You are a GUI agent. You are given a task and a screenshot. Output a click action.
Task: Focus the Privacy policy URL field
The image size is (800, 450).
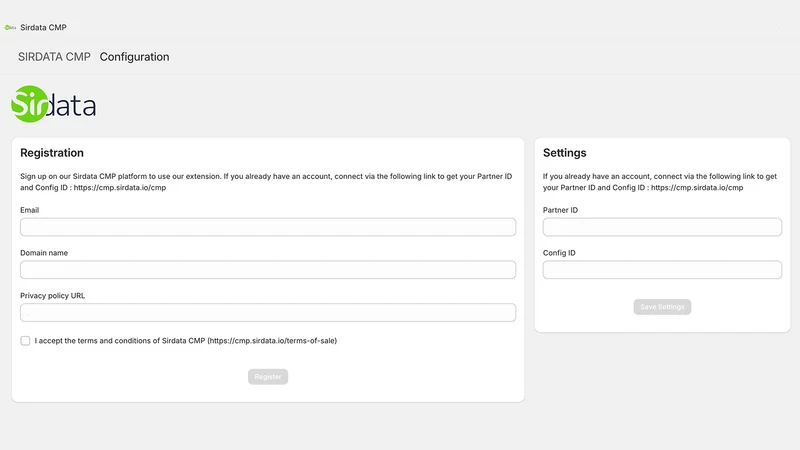[268, 313]
